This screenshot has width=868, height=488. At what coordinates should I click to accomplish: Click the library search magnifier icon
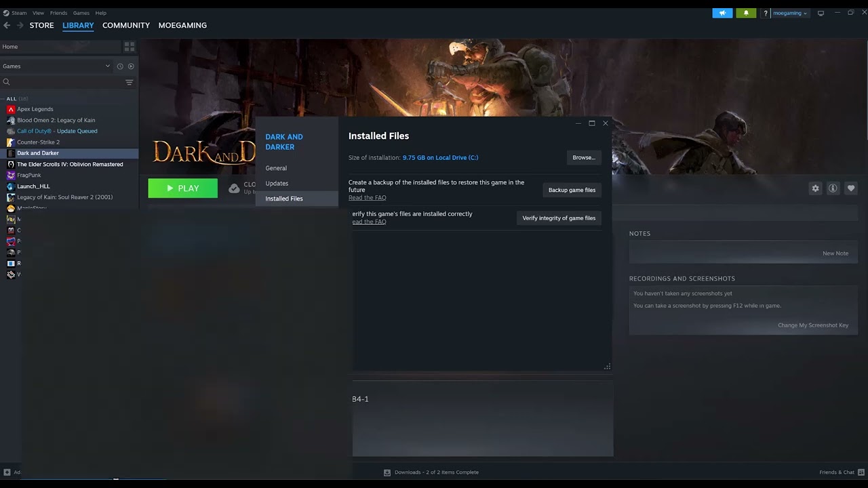coord(6,82)
